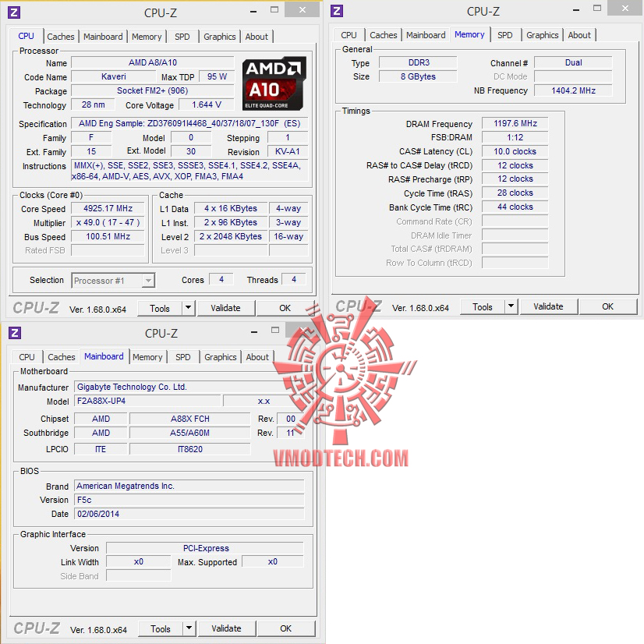Go to Memory tab in the Mainboard window
The height and width of the screenshot is (644, 644).
point(147,357)
